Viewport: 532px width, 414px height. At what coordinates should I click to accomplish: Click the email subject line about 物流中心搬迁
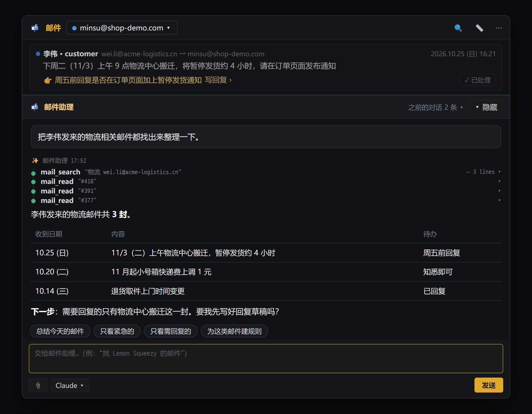click(x=189, y=66)
